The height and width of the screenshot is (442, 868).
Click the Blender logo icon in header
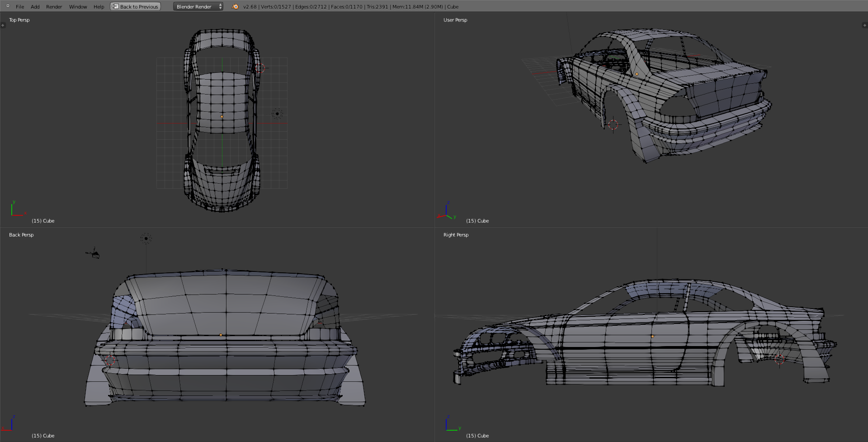coord(235,6)
